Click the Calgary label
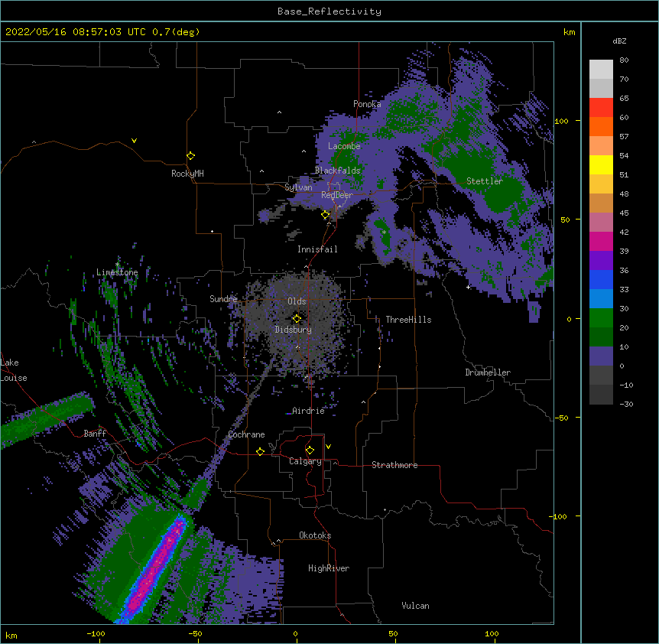Viewport: 659px width, 644px height. (x=305, y=461)
